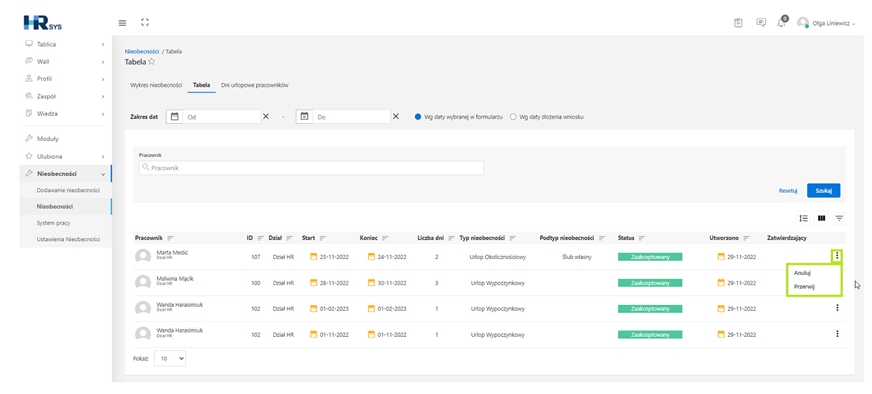872x394 pixels.
Task: Open the actions menu for the 01-02-2023 row
Action: [837, 308]
